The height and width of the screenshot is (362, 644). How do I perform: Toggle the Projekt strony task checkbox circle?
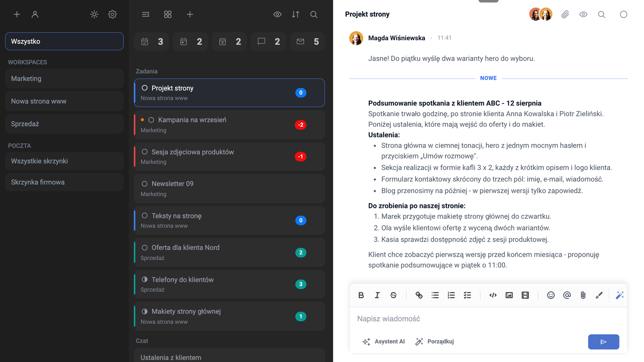click(x=144, y=88)
